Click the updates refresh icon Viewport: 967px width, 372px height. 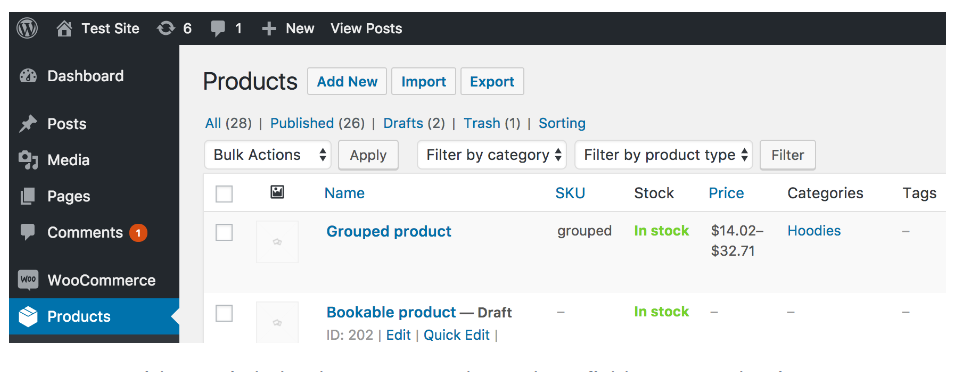pos(166,28)
